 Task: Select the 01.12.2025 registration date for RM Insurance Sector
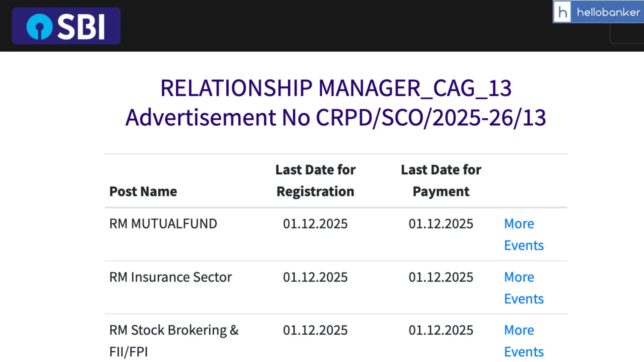[x=315, y=277]
